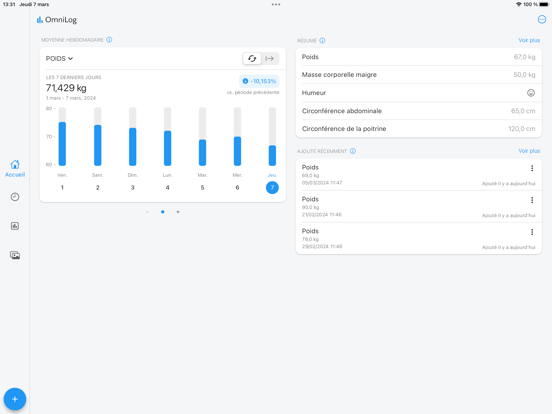552x414 pixels.
Task: Open options for Poids 90,0 kg entry
Action: 532,200
